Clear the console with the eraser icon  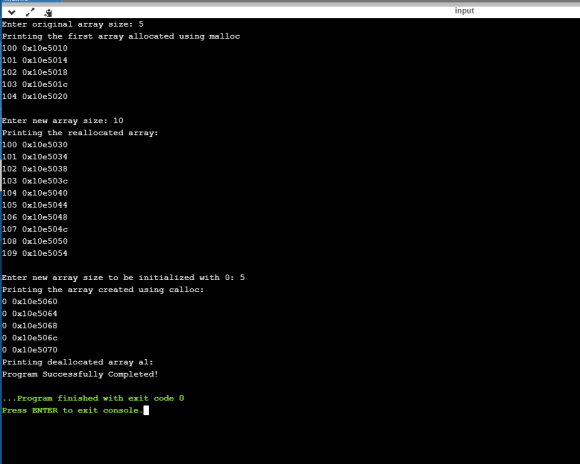[x=48, y=13]
